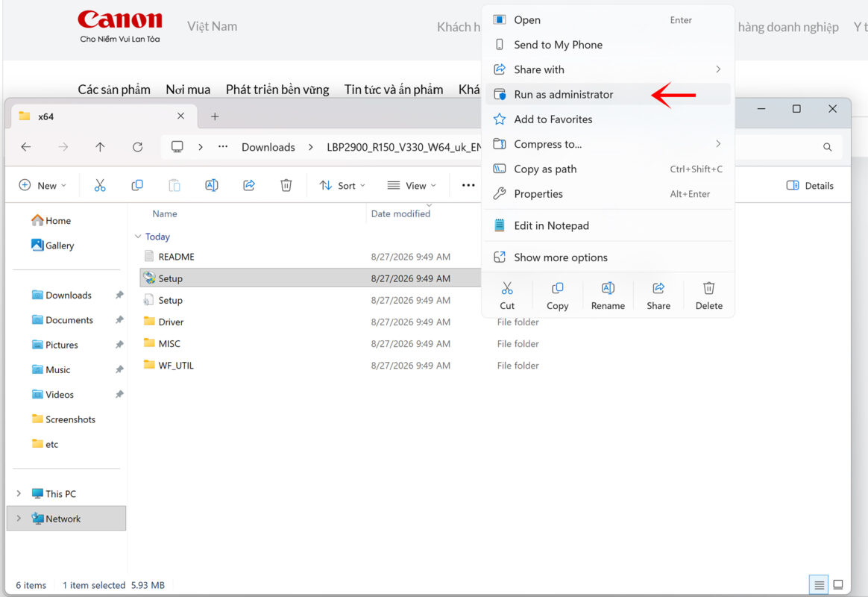Choose Edit in Notepad
The width and height of the screenshot is (868, 597).
[x=608, y=225]
